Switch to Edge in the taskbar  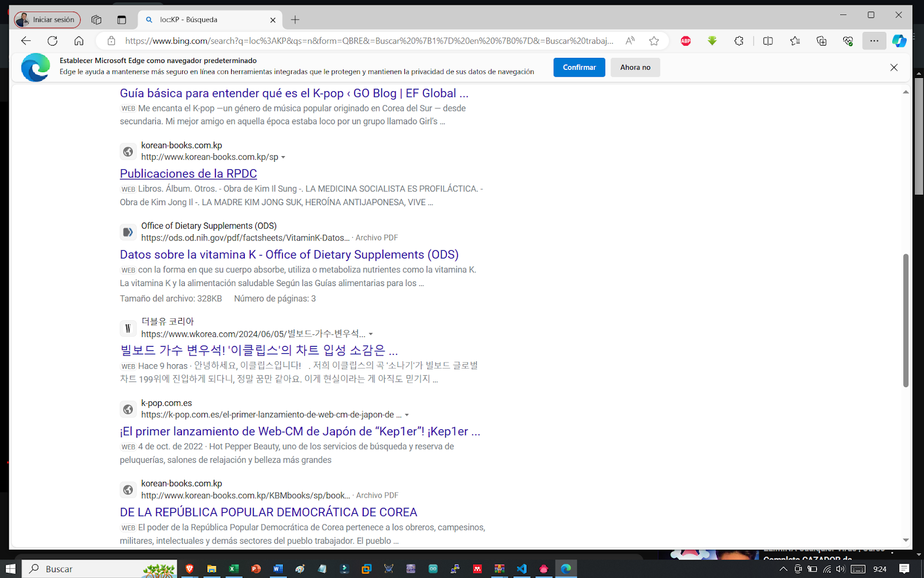pyautogui.click(x=566, y=569)
